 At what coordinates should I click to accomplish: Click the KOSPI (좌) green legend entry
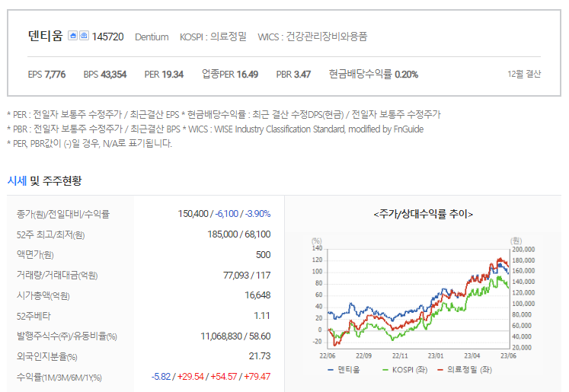405,370
